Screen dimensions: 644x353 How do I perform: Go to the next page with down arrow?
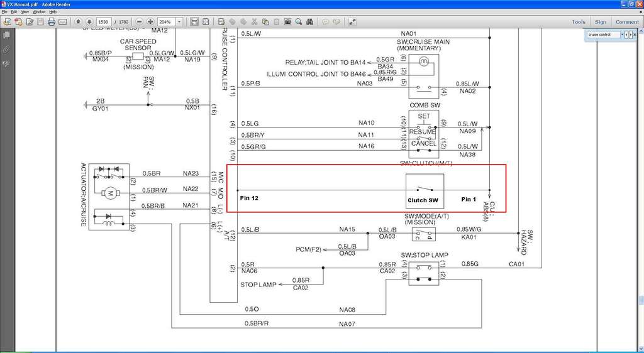point(89,22)
